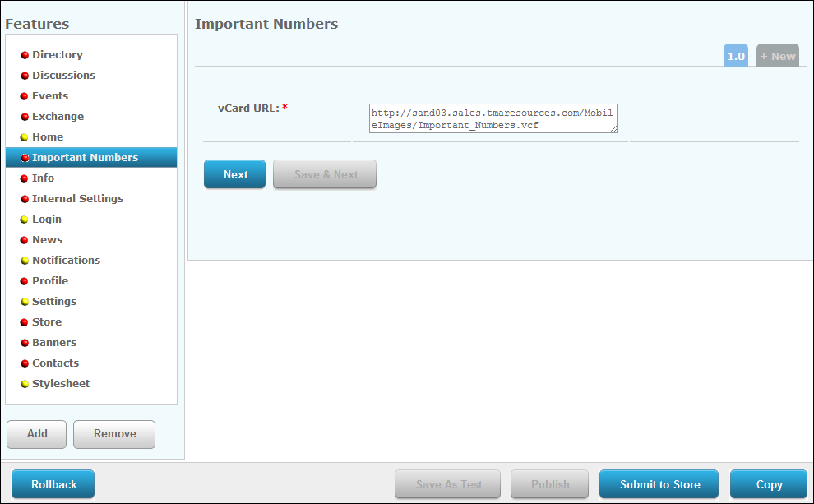
Task: Open the + New version tab
Action: click(777, 56)
